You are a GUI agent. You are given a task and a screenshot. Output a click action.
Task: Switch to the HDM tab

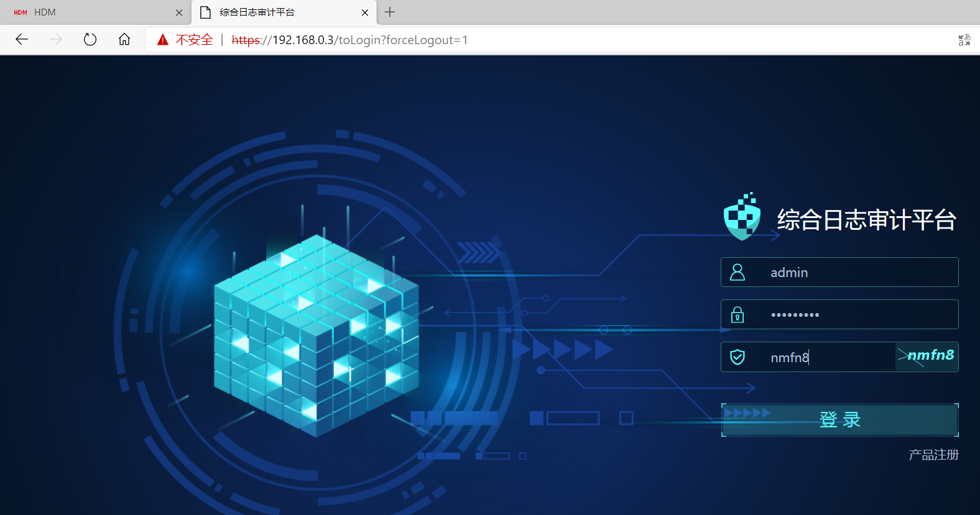(x=95, y=12)
